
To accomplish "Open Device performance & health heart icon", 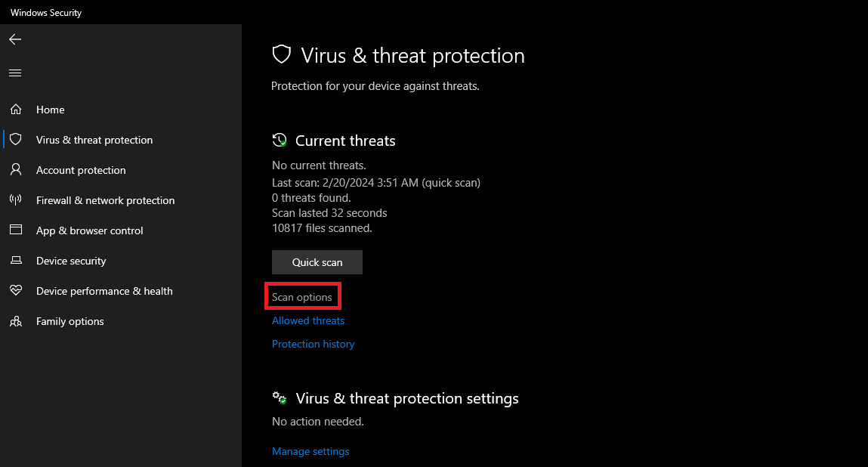I will (15, 290).
